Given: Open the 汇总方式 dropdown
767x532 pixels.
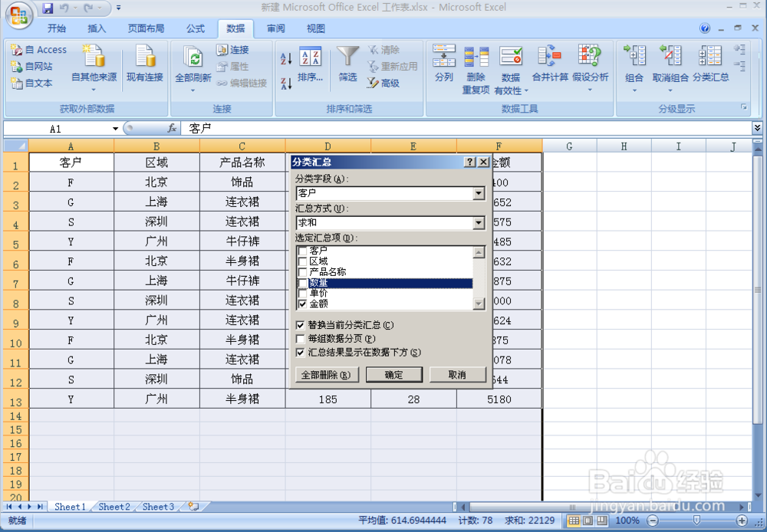Looking at the screenshot, I should pos(479,224).
